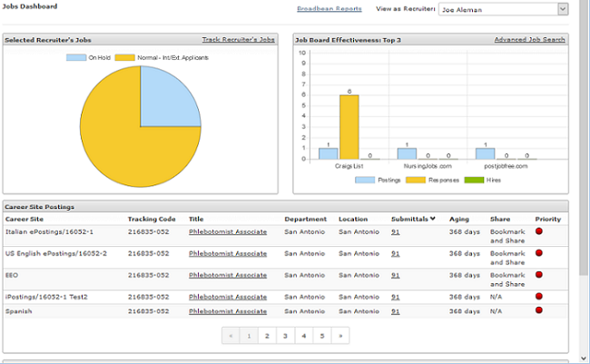Viewport: 590px width, 364px height.
Task: Go to next page using » arrow
Action: coord(340,335)
